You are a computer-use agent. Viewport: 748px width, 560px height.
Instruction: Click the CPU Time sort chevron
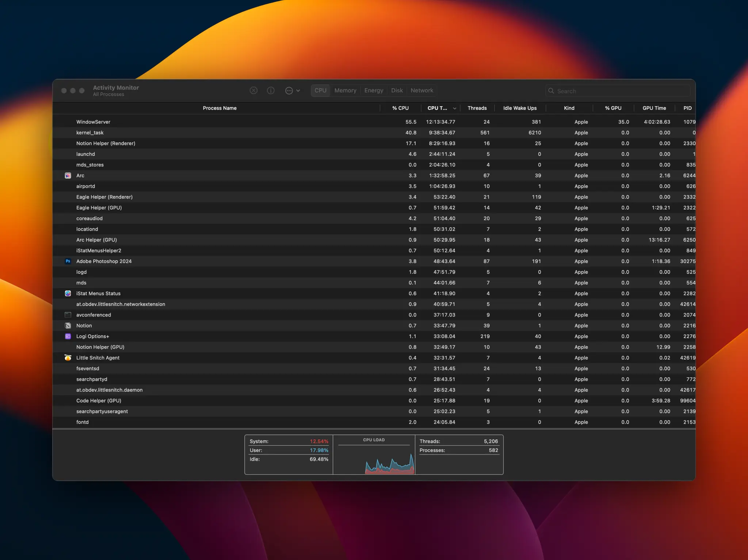(454, 108)
